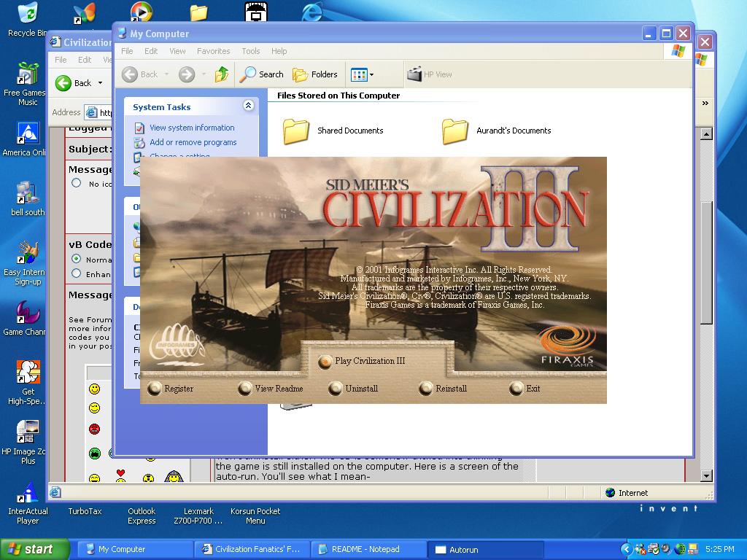Expand the browser toolbar overflow chevron
The image size is (747, 560).
point(705,104)
